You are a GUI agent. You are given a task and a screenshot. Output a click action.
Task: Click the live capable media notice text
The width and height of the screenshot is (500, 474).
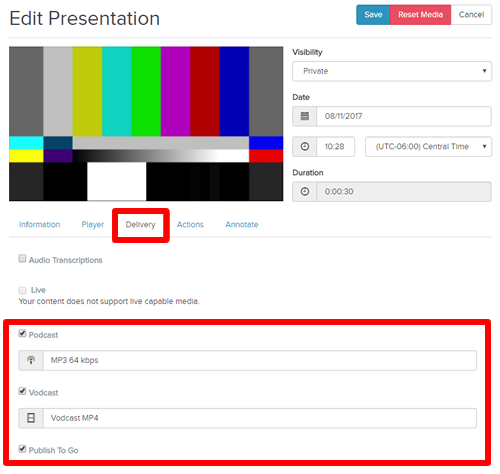click(x=109, y=301)
